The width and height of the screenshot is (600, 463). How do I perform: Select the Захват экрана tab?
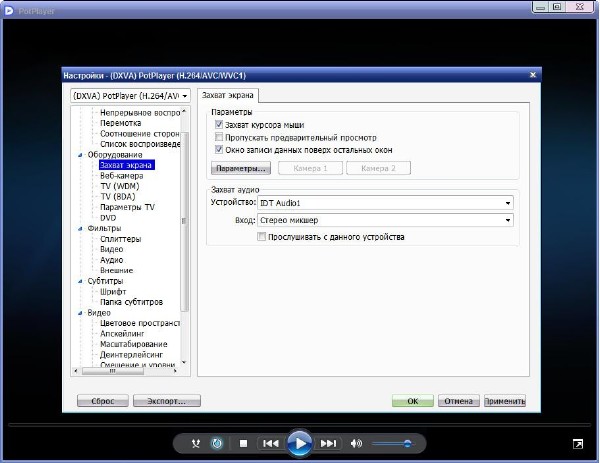(227, 95)
